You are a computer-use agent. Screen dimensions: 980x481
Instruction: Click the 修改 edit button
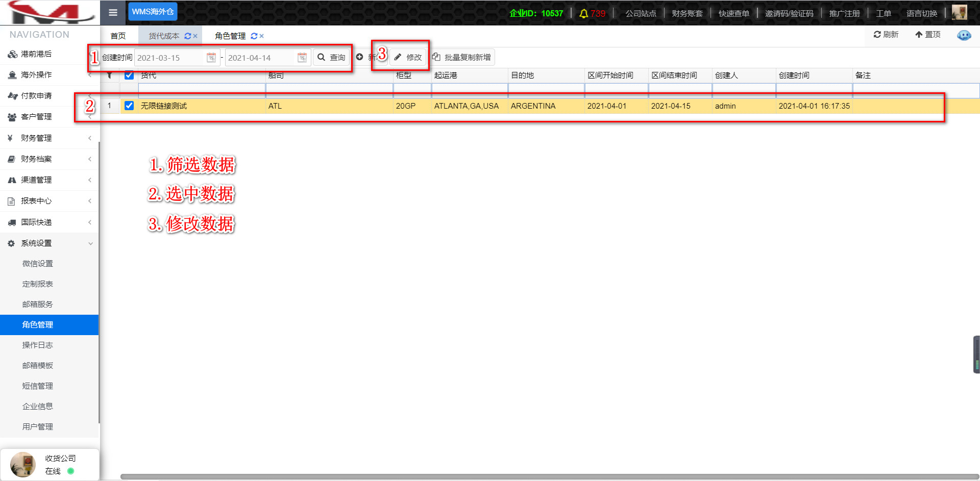(408, 57)
